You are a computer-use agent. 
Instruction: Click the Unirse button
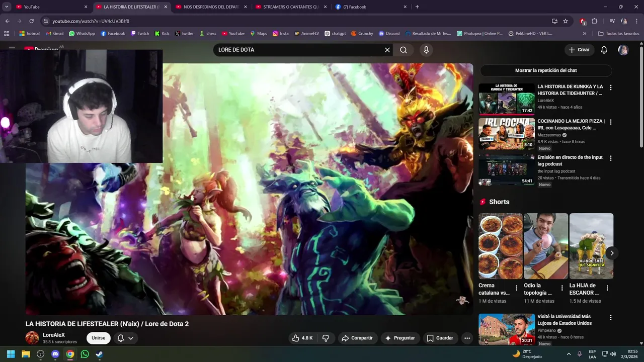[99, 338]
